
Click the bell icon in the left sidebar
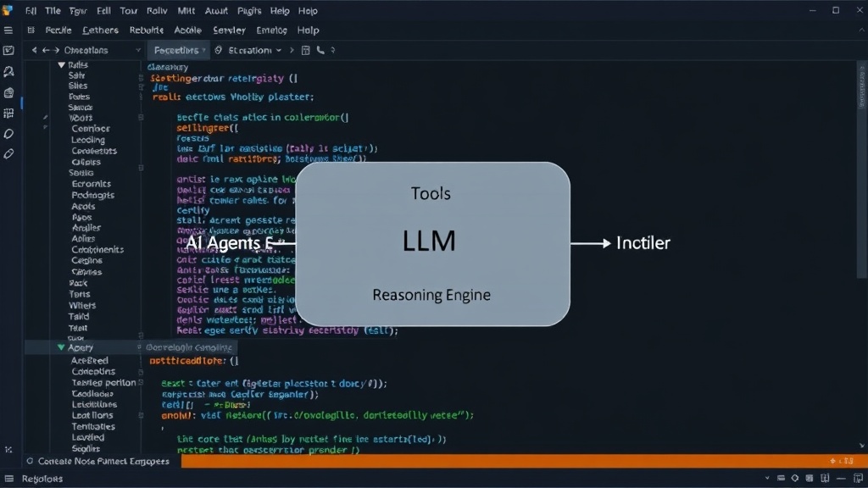[x=8, y=71]
